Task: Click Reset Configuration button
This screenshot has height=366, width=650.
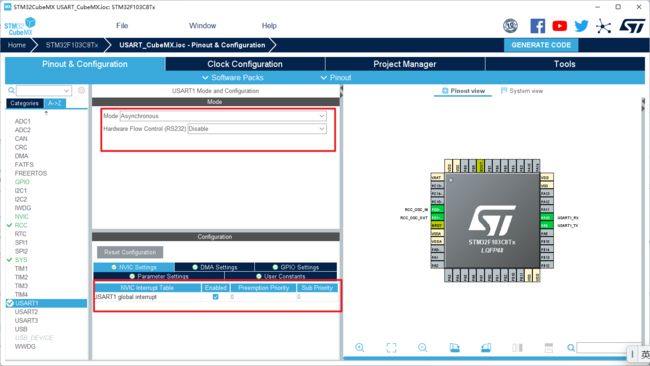Action: point(130,252)
